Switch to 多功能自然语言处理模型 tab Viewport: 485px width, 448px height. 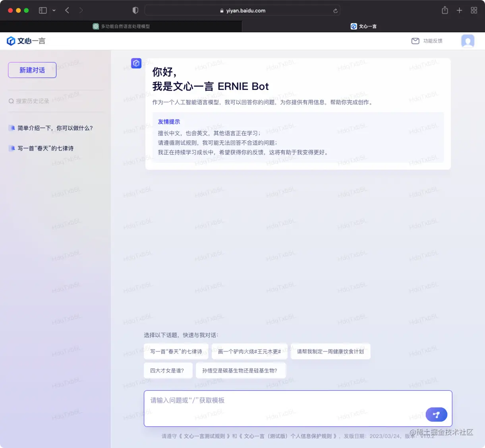pyautogui.click(x=121, y=26)
